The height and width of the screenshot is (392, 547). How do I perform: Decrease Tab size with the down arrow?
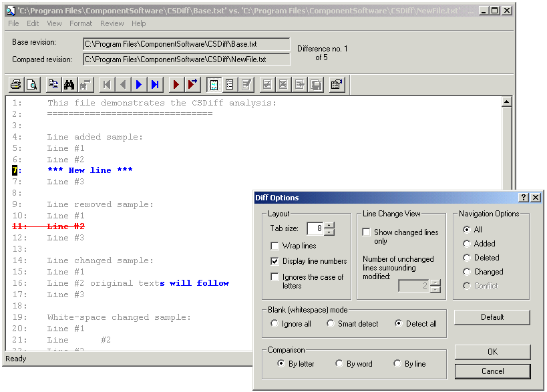(x=329, y=232)
